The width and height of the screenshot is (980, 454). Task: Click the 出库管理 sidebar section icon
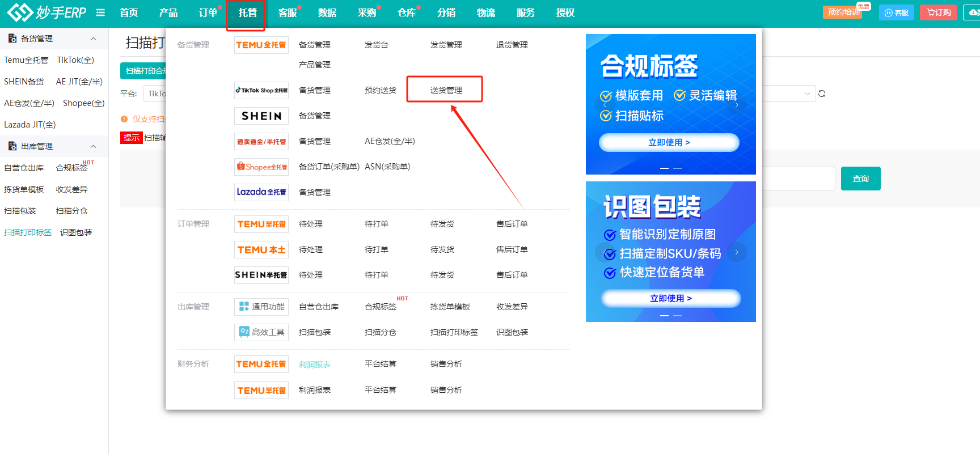12,146
